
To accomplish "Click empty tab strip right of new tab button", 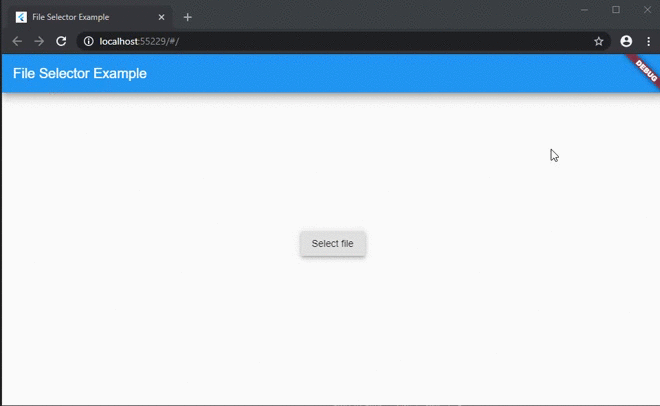I will click(380, 17).
